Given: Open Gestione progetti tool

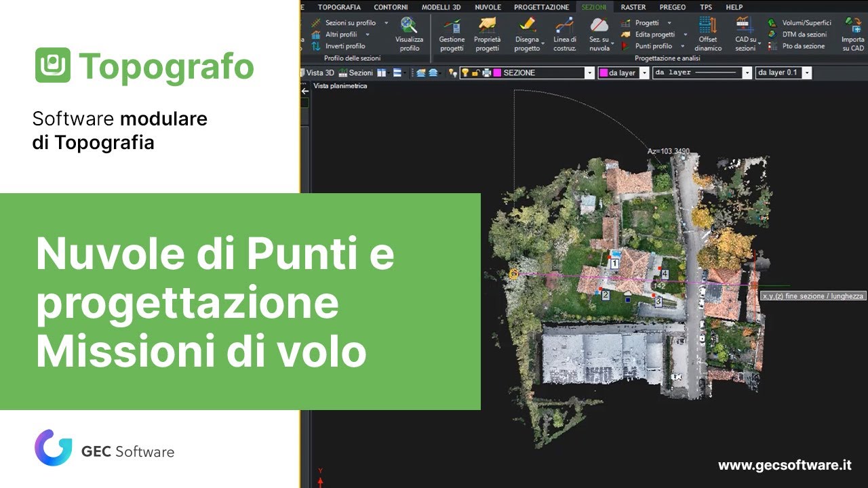Looking at the screenshot, I should [x=452, y=34].
